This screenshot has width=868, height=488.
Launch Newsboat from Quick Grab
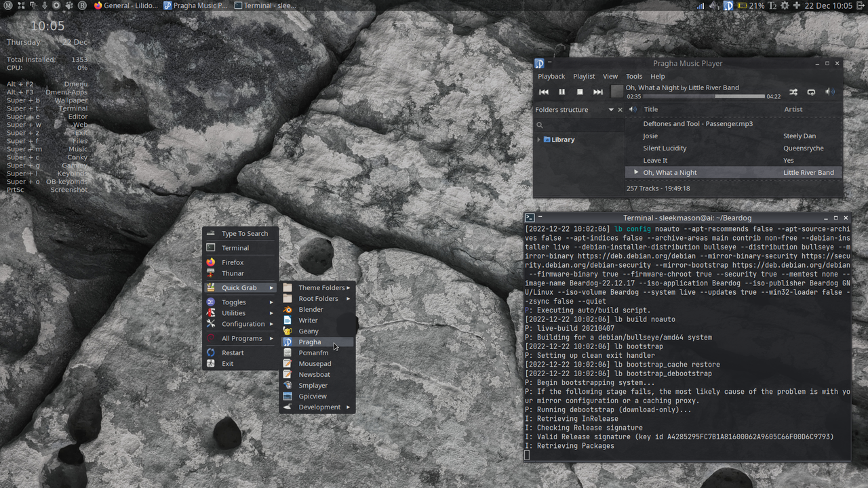317,375
